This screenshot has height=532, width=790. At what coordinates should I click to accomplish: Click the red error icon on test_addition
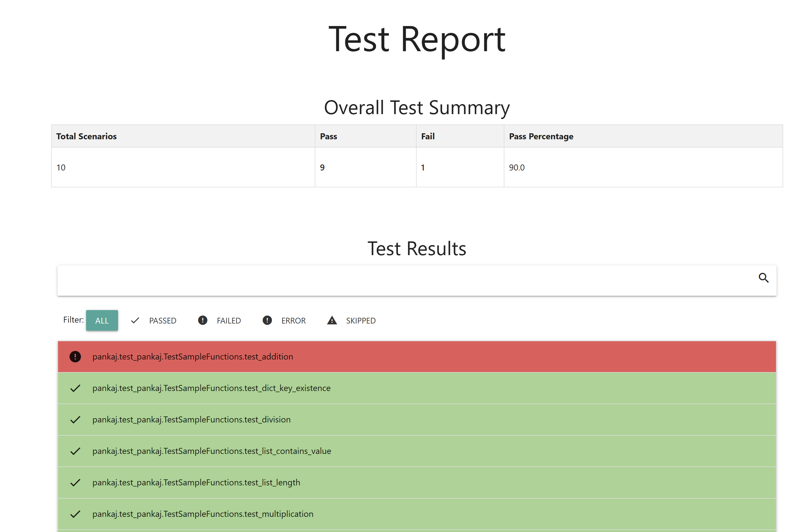[75, 357]
